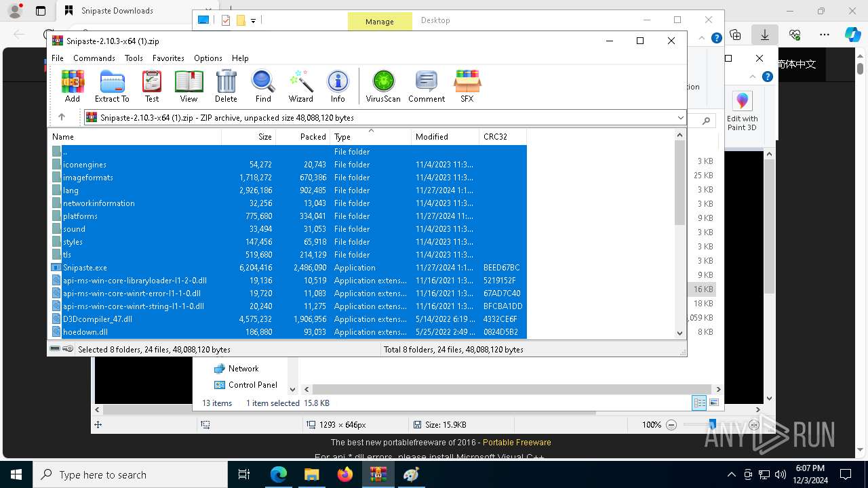Open Windows Start menu
This screenshot has width=868, height=488.
[x=16, y=474]
